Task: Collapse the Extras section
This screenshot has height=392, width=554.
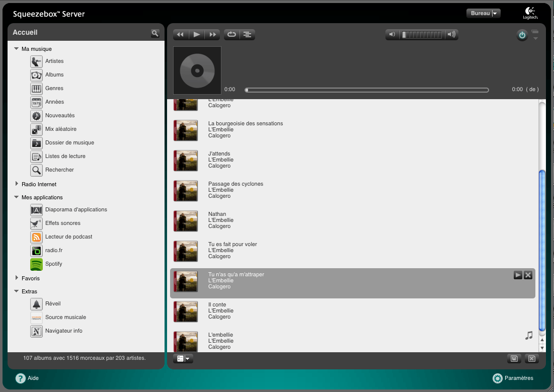Action: (16, 291)
